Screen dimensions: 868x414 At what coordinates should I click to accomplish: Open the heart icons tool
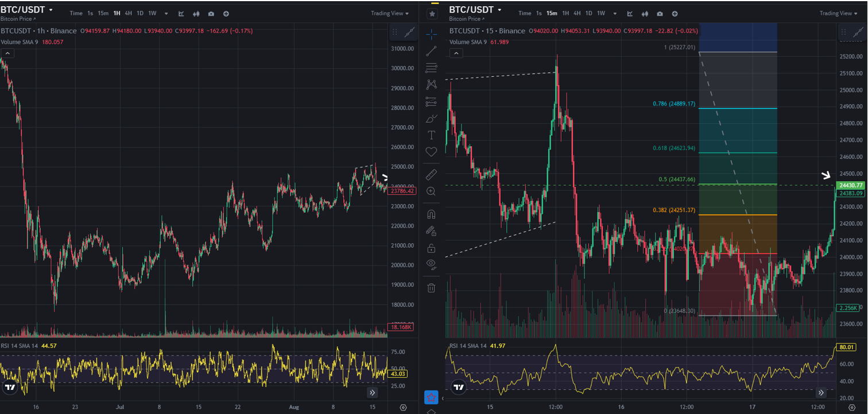(x=431, y=152)
